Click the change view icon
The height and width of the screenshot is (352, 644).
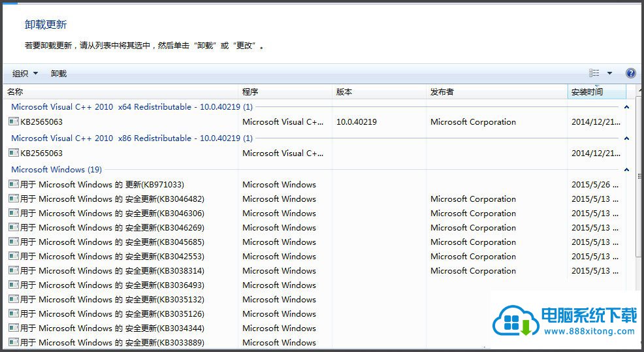[x=594, y=73]
